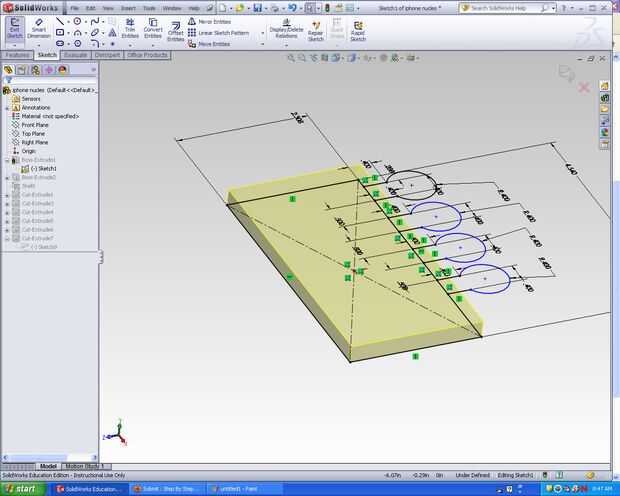
Task: Open the Edit menu
Action: 91,8
